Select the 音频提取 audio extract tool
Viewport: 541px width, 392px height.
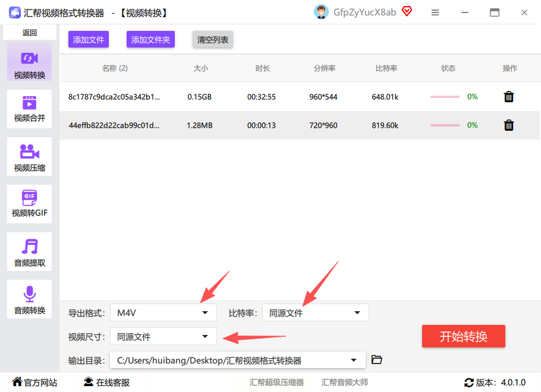(29, 252)
